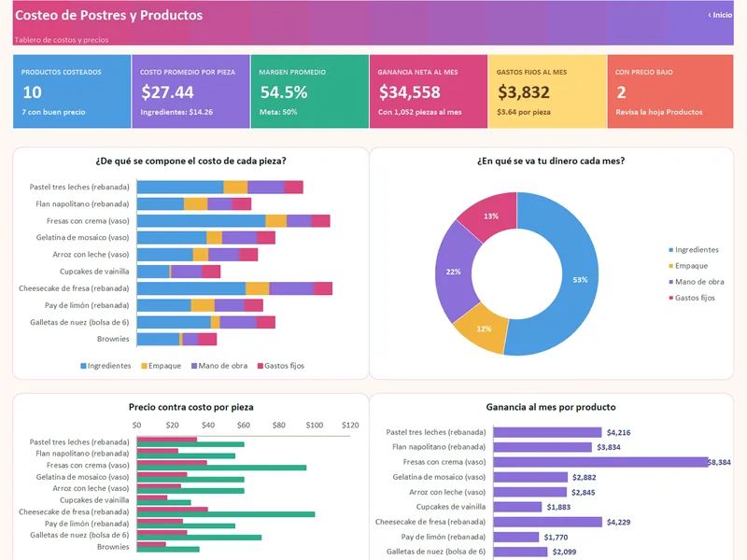Click 'Costeo de Postres y Productos' header
747x560 pixels.
click(108, 15)
